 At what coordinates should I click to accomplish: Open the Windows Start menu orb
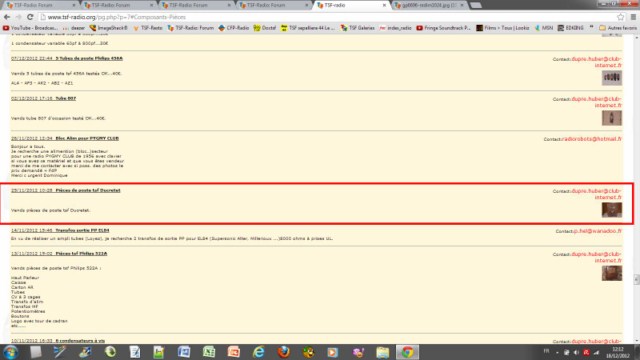click(10, 352)
